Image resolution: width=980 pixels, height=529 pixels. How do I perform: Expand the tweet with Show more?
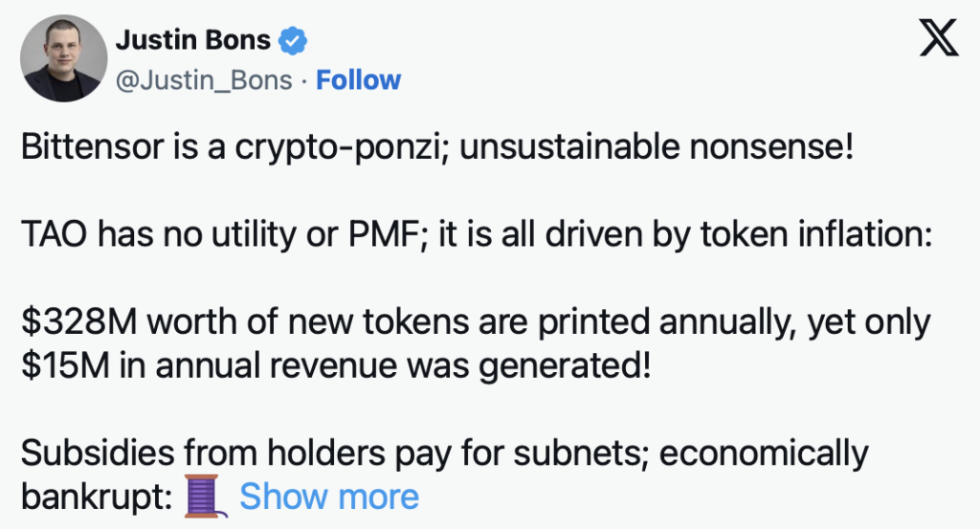coord(328,496)
